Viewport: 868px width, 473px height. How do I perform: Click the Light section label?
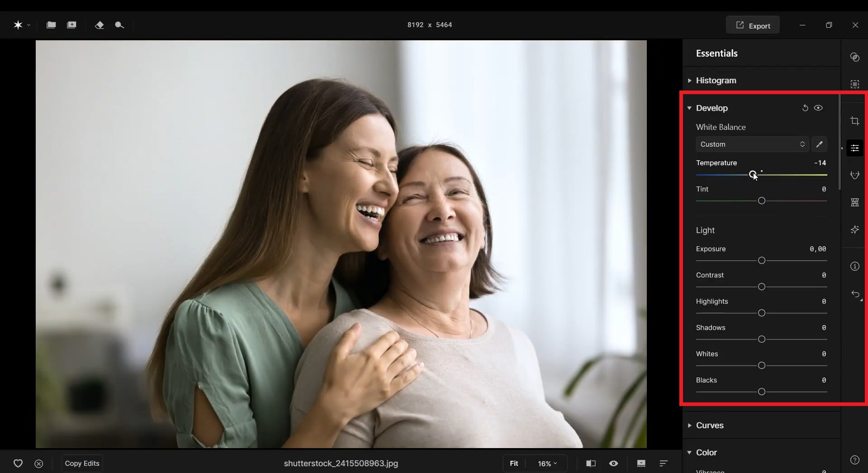tap(705, 230)
